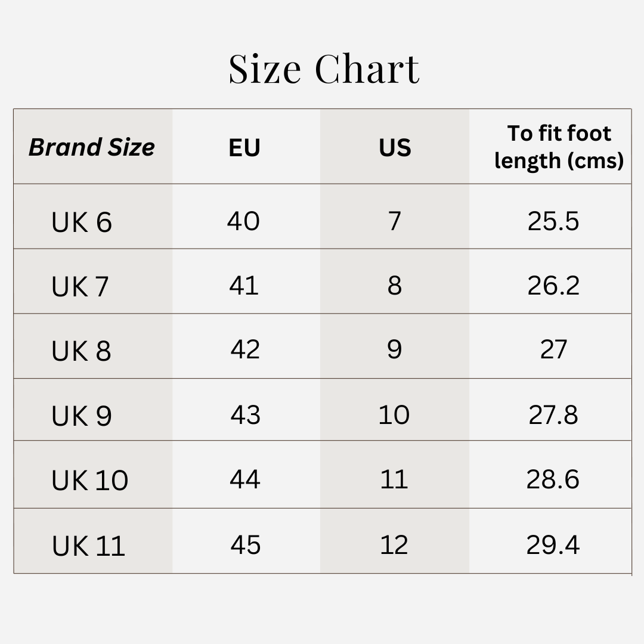Select the UK 10 brand size cell
The height and width of the screenshot is (644, 644).
89,481
